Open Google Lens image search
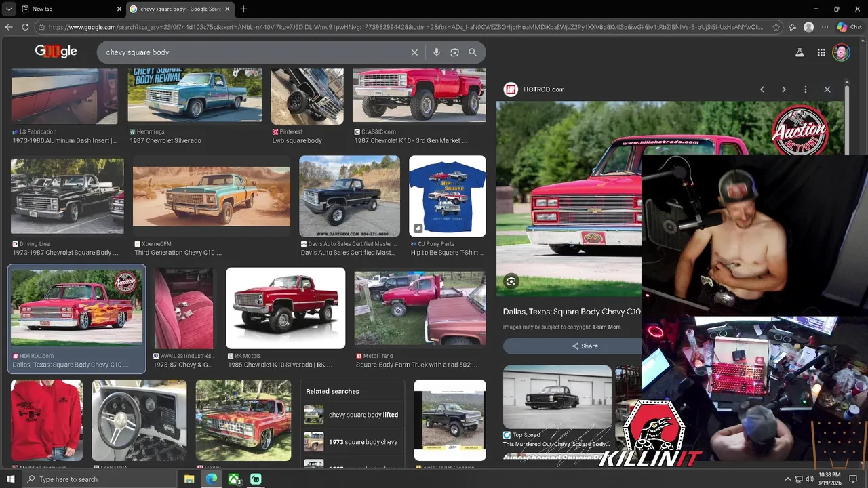Screen dimensions: 868x488 (455, 52)
